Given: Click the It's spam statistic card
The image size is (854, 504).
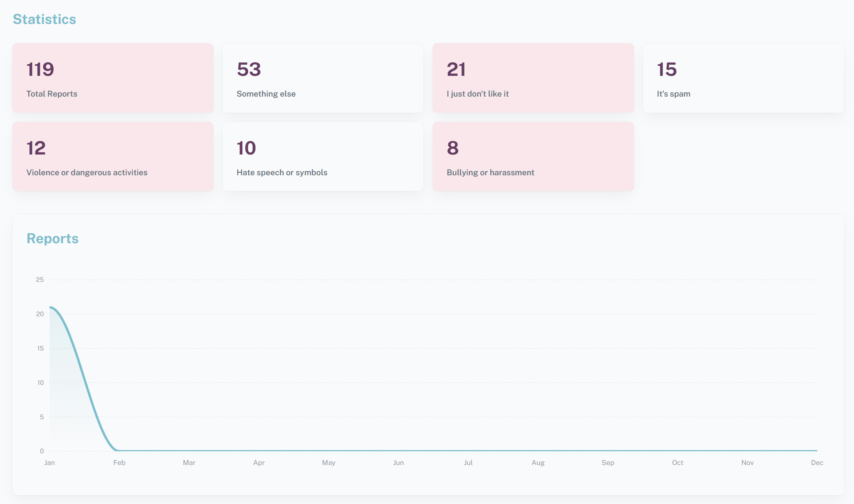Looking at the screenshot, I should click(743, 78).
